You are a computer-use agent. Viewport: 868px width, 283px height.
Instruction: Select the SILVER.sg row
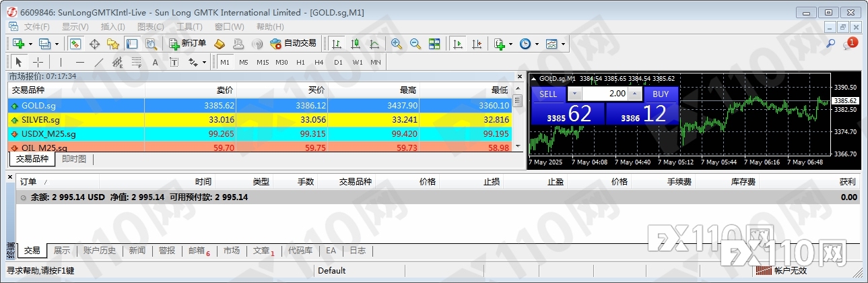(x=260, y=119)
